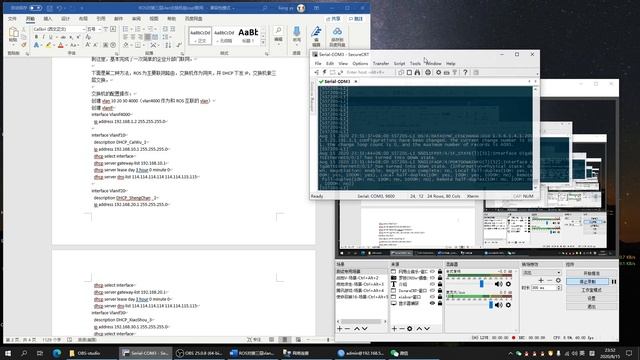Image resolution: width=640 pixels, height=360 pixels.
Task: Click the Baidu cloud save icon in Word
Action: click(337, 31)
